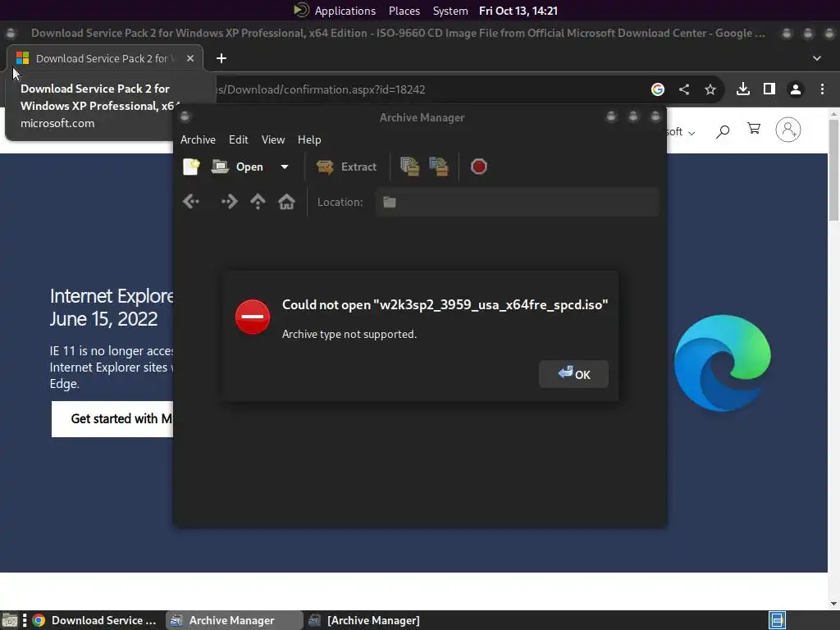Image resolution: width=840 pixels, height=630 pixels.
Task: Click the browser page vertical scrollbar
Action: pos(833,169)
